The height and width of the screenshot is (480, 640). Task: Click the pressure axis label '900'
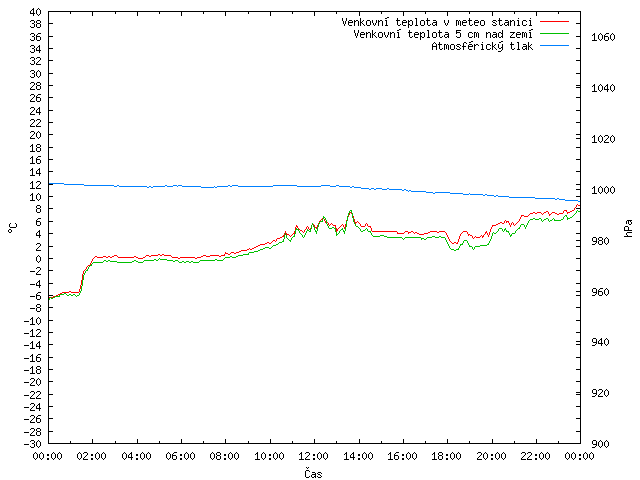point(600,444)
